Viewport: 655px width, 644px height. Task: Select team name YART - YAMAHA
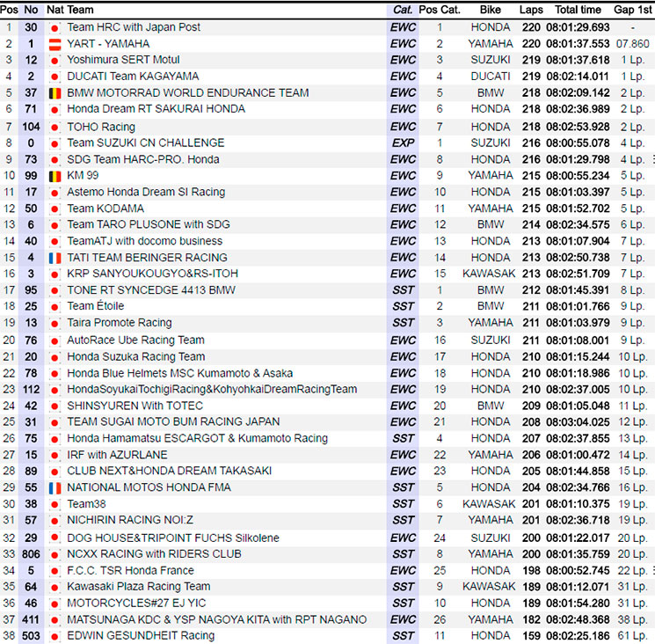click(108, 44)
